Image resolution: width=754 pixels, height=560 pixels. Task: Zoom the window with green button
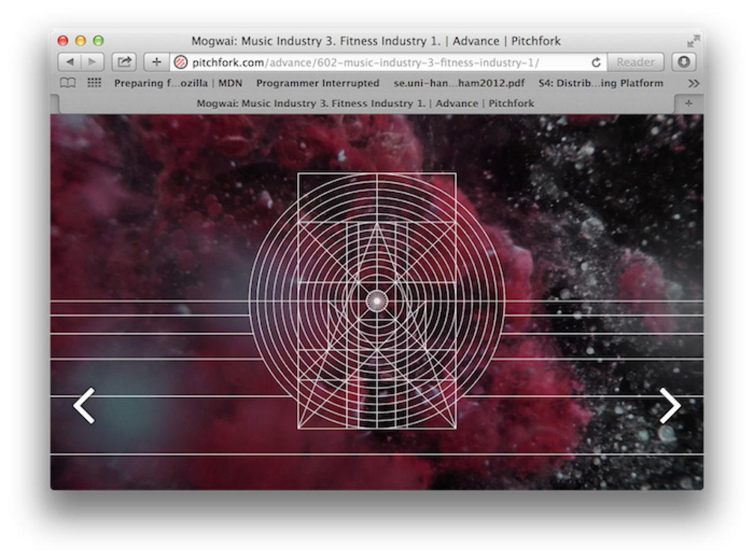(98, 41)
